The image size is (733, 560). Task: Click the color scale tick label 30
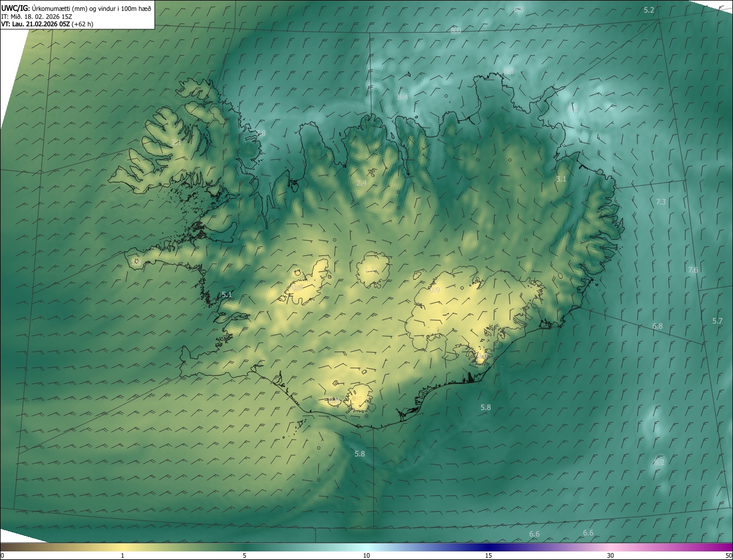[610, 555]
